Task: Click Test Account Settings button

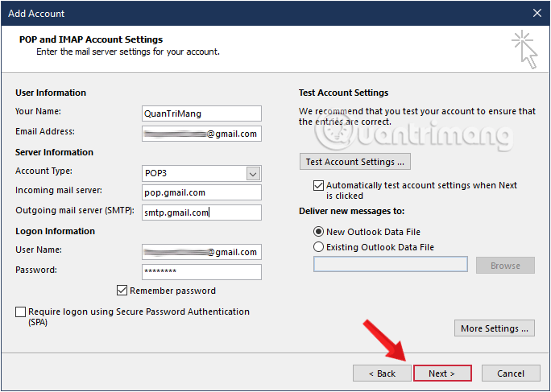Action: [355, 162]
